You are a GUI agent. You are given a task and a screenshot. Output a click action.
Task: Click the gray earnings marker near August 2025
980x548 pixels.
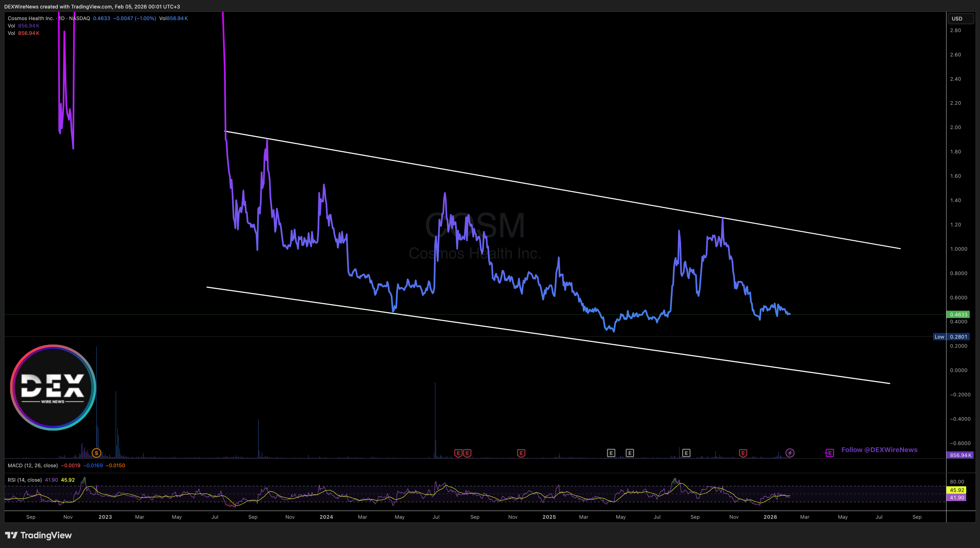click(686, 453)
